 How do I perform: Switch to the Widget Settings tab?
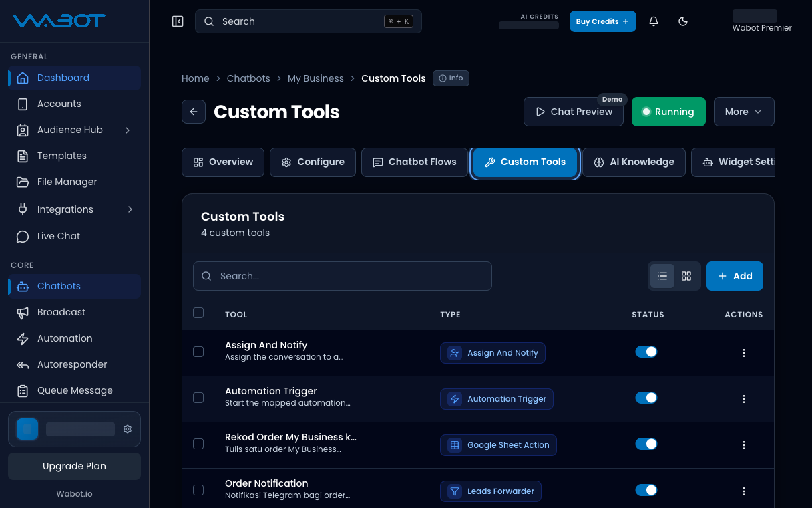[x=733, y=162]
